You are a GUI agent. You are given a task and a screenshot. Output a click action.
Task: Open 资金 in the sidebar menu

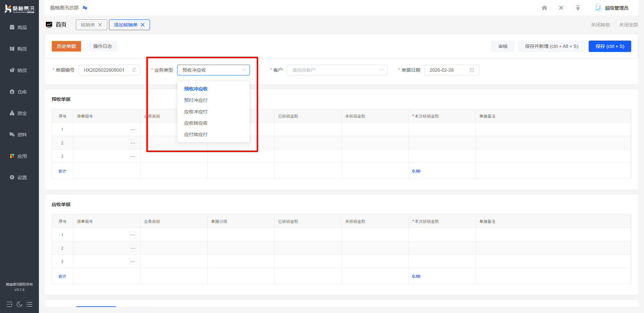point(19,113)
